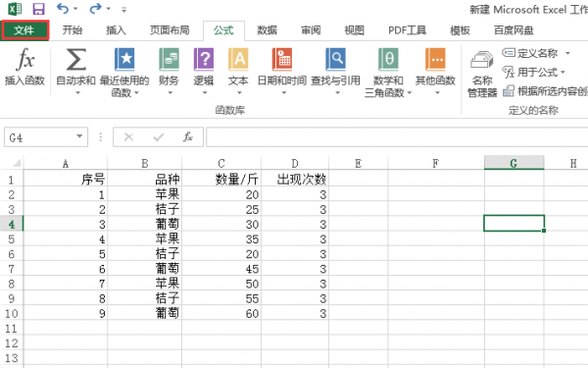Screen dimensions: 588x368
Task: Click cell B3 containing 桔子
Action: tap(144, 209)
